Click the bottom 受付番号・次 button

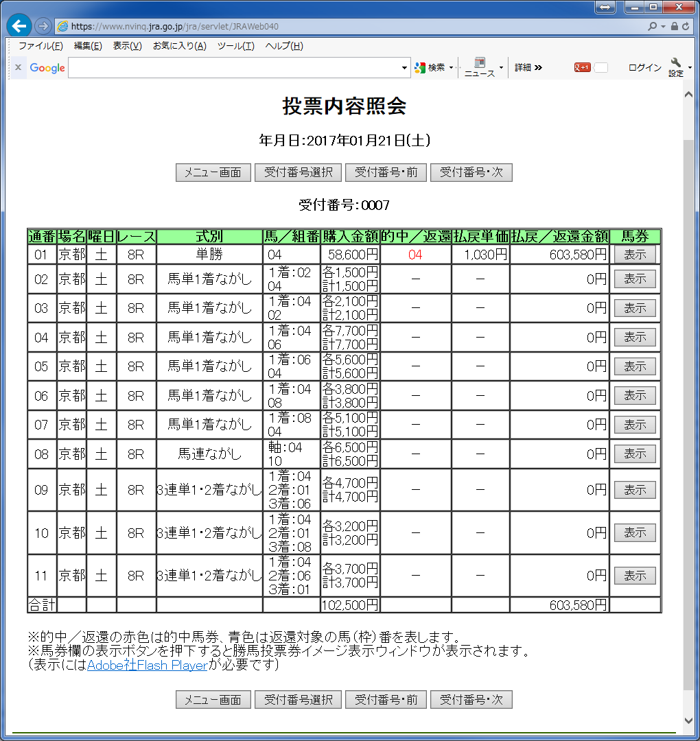coord(471,699)
